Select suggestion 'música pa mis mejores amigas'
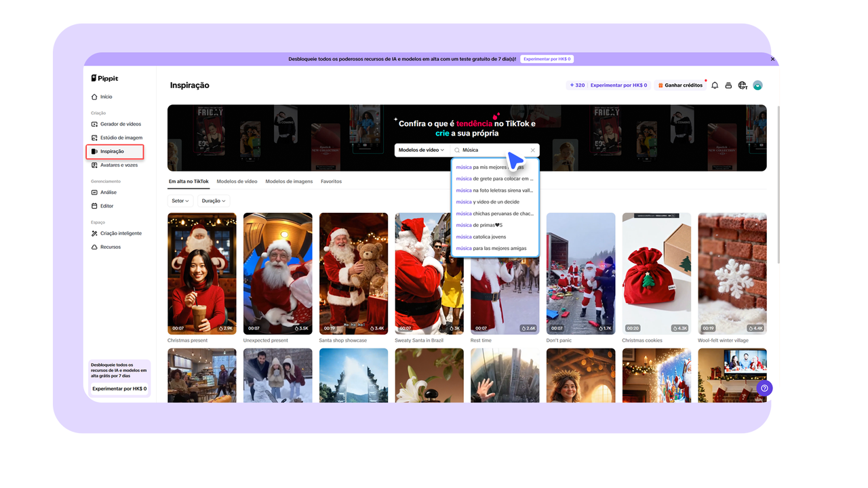868x488 pixels. [495, 167]
